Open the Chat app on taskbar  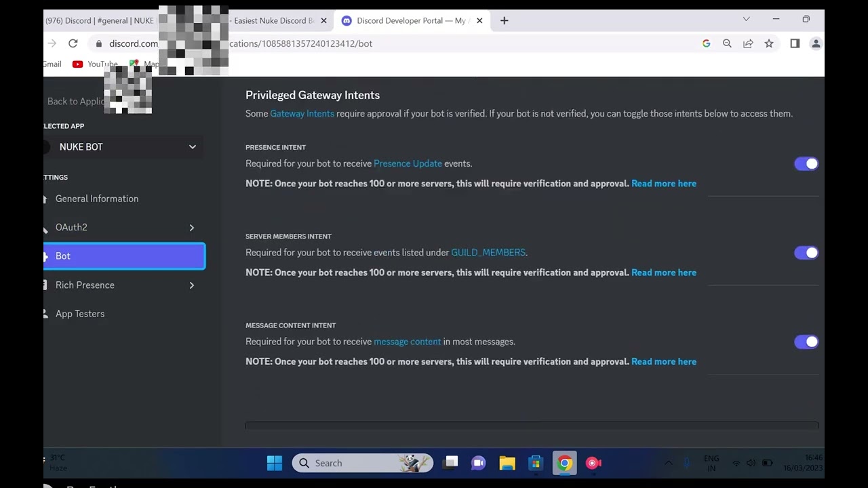(479, 463)
